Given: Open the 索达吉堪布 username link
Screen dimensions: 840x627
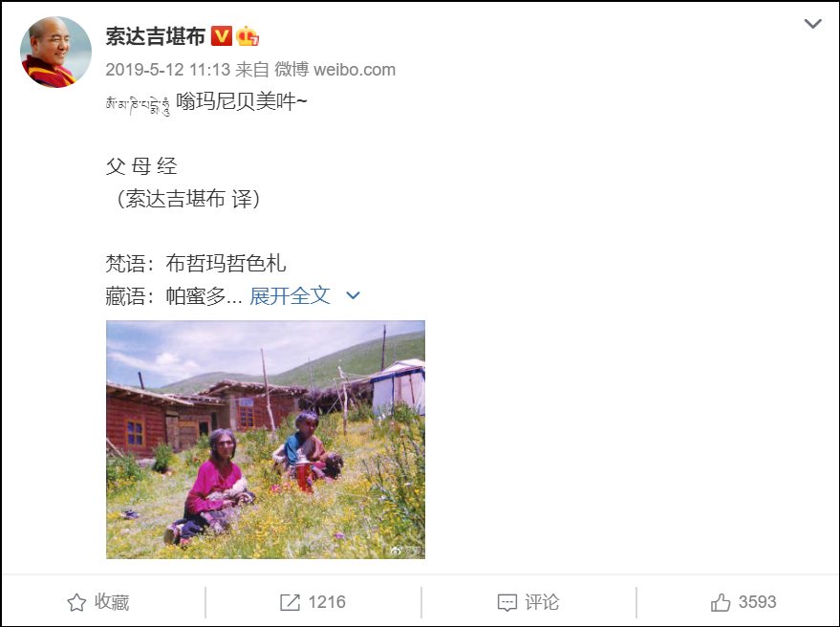Looking at the screenshot, I should tap(156, 36).
